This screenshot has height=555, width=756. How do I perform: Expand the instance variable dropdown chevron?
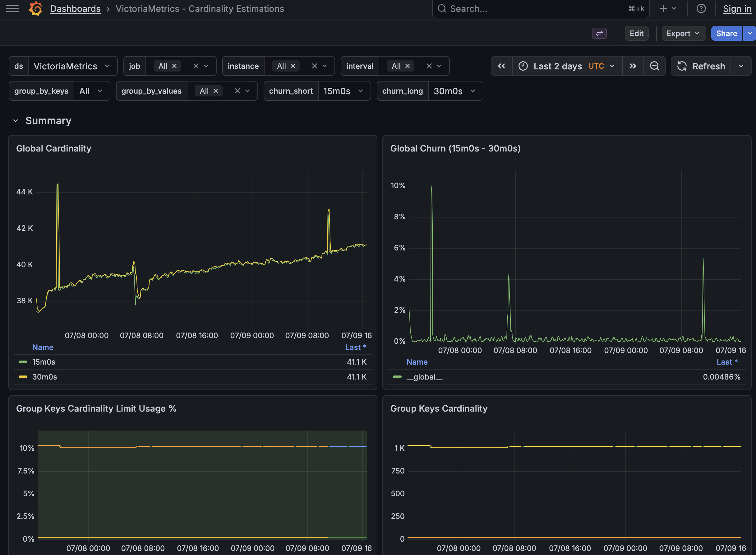tap(325, 66)
